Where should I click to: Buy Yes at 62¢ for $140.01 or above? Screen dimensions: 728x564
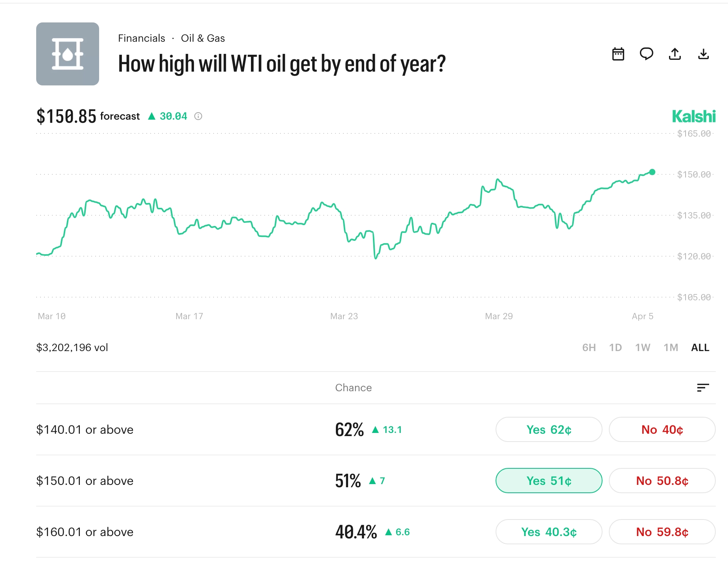(x=549, y=429)
